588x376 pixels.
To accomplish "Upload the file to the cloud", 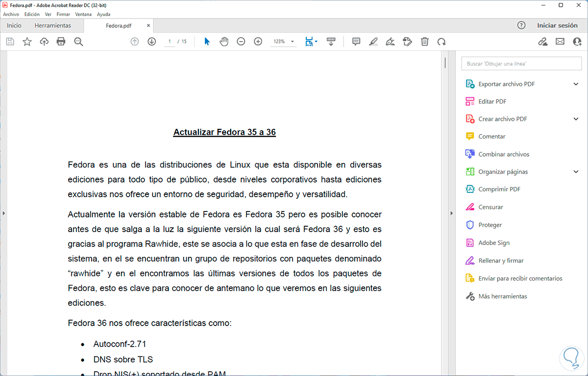I will tap(44, 42).
